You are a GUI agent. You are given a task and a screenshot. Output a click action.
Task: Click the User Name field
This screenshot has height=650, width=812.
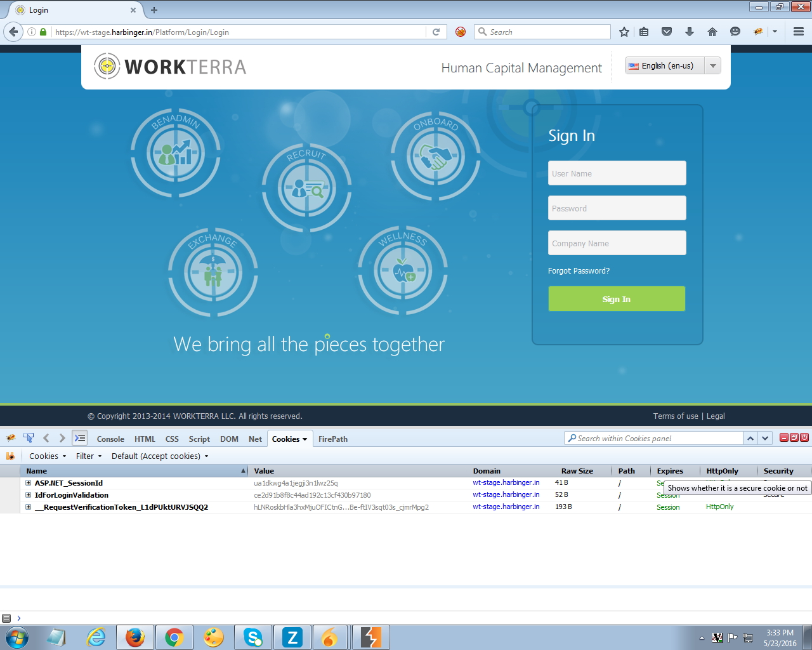[x=617, y=173]
